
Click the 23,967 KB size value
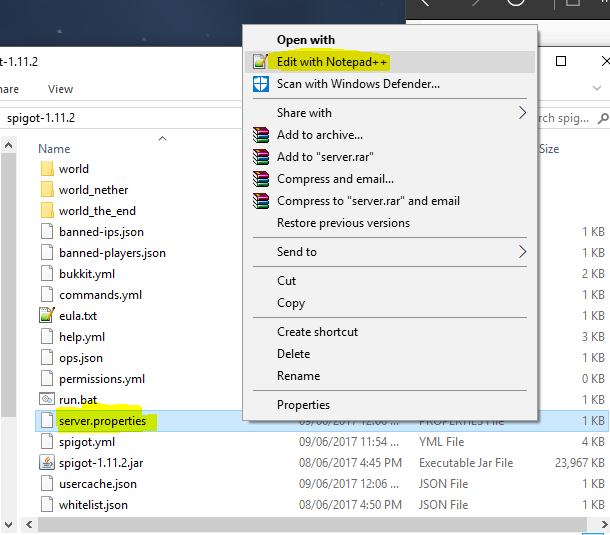(x=579, y=463)
